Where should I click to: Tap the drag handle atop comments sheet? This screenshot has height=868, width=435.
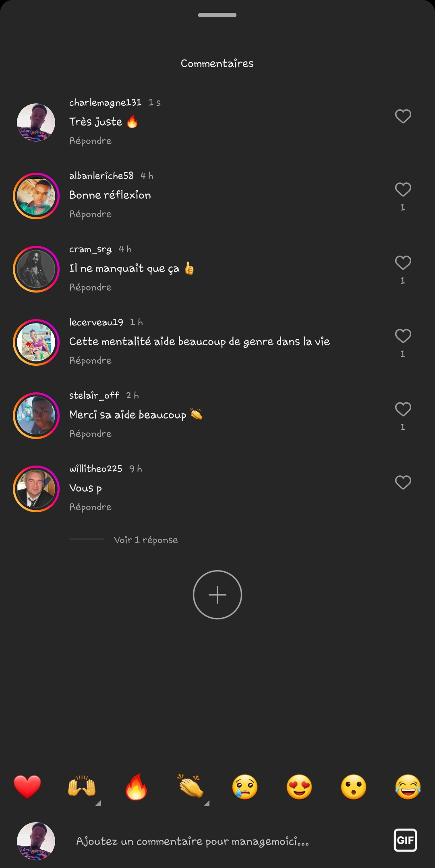click(217, 15)
